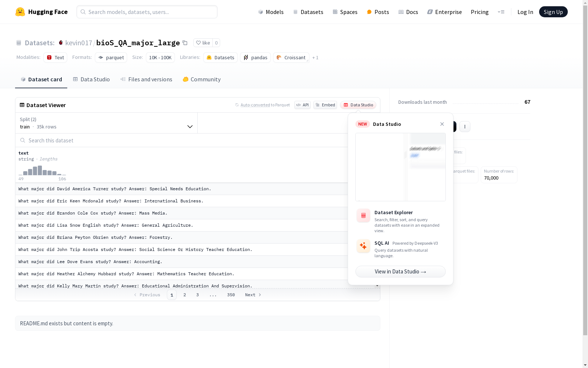The image size is (588, 368).
Task: Open the +1 more libraries tag
Action: 315,57
